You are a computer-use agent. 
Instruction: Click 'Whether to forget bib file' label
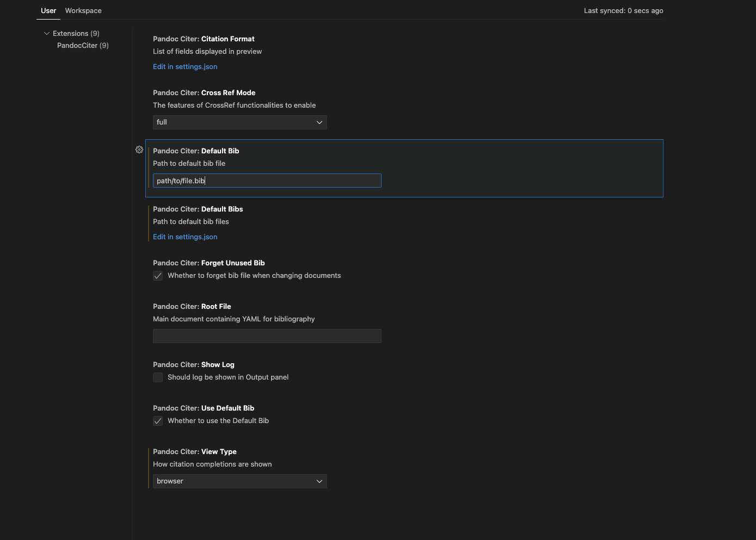(254, 275)
